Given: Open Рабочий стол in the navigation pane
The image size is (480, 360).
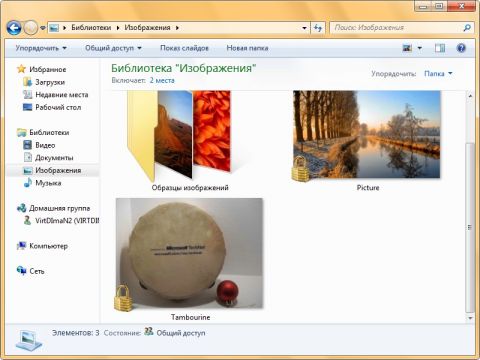Looking at the screenshot, I should 58,107.
